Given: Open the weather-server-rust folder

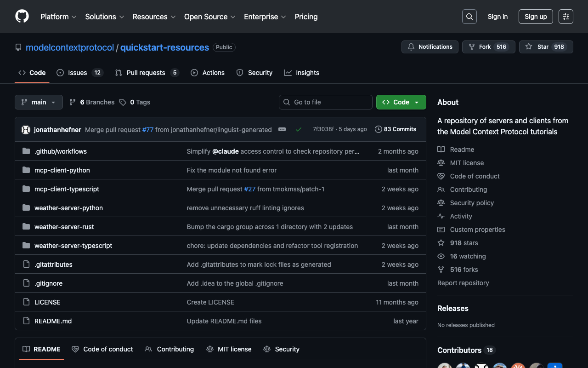Looking at the screenshot, I should [x=64, y=227].
